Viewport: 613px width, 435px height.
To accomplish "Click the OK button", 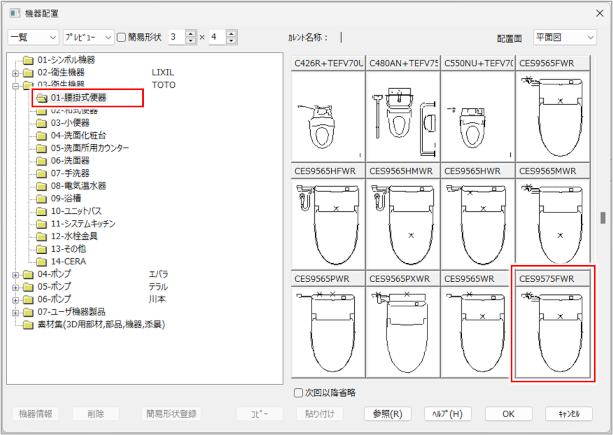I will [x=508, y=413].
